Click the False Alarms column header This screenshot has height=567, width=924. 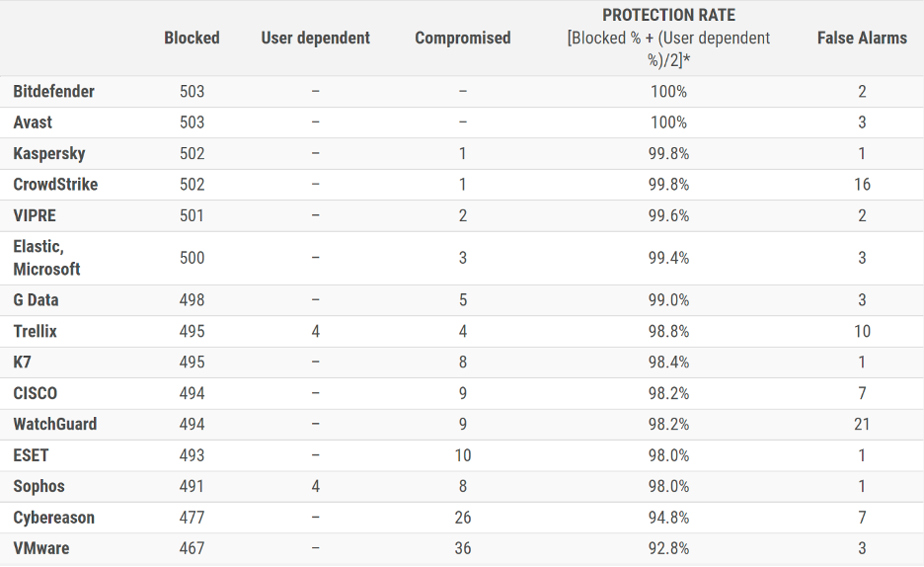[862, 38]
